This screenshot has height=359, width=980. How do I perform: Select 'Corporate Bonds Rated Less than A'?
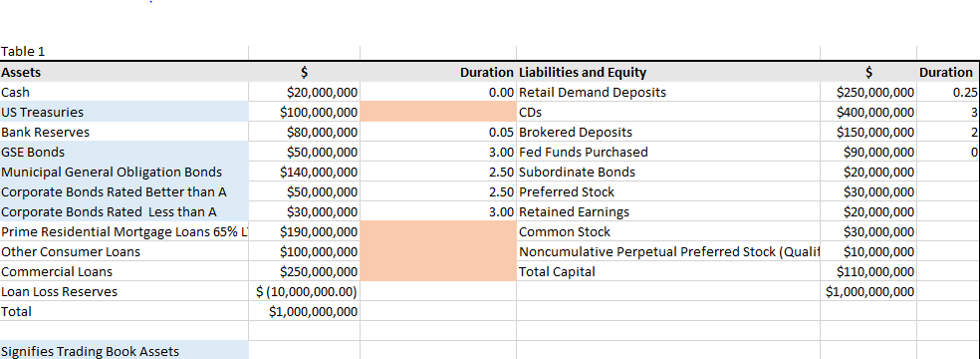124,212
